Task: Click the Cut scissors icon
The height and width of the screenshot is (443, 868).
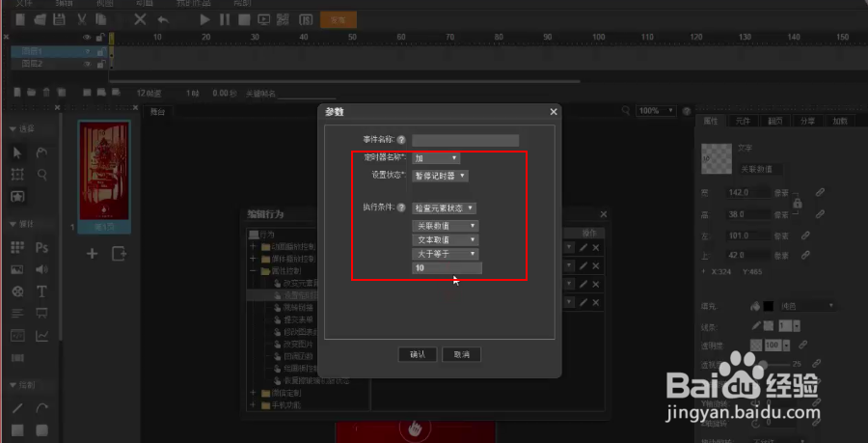Action: tap(81, 20)
